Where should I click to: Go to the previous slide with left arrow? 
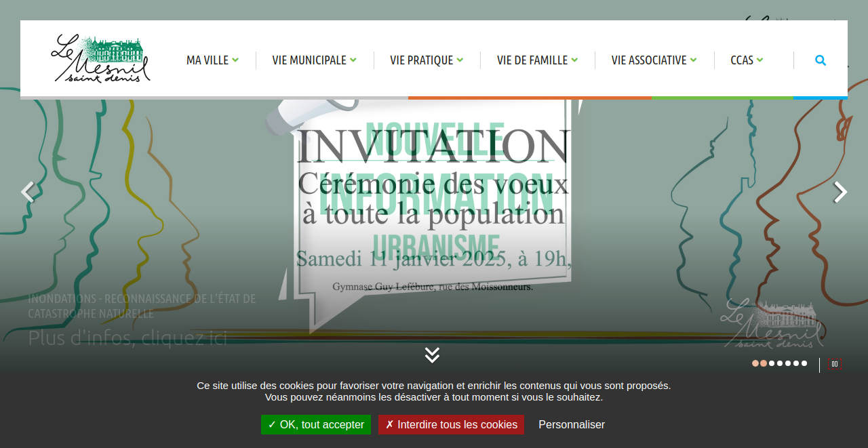coord(27,192)
